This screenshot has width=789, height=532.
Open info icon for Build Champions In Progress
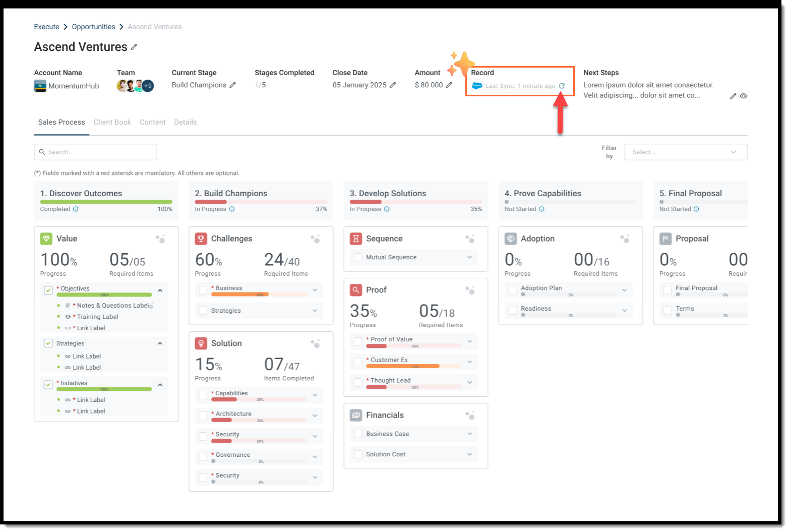click(x=232, y=209)
